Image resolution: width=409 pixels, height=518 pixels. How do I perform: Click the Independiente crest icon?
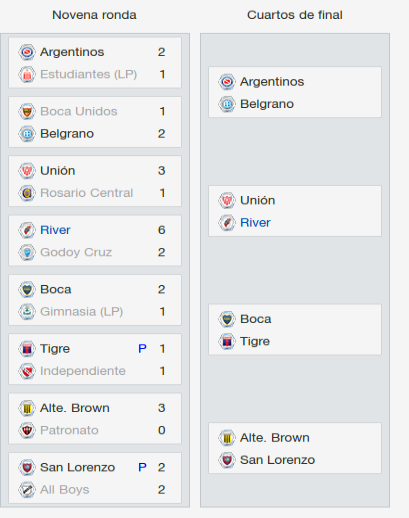click(x=27, y=371)
